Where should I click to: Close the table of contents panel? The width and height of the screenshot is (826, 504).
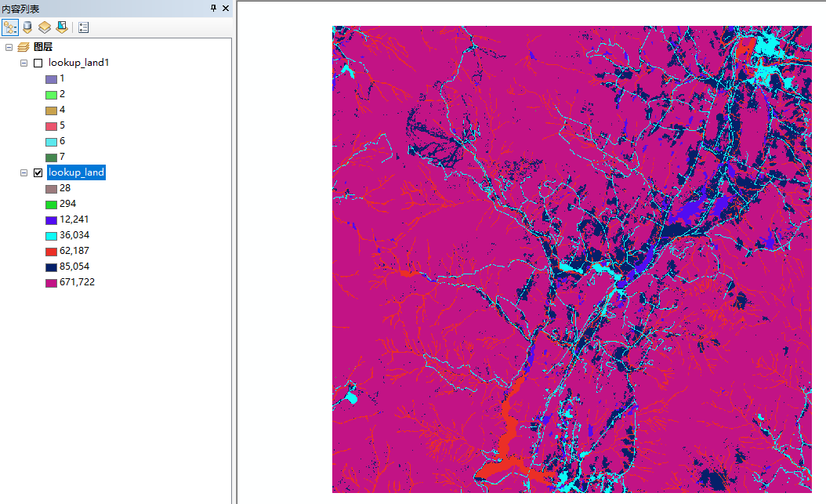pos(226,8)
